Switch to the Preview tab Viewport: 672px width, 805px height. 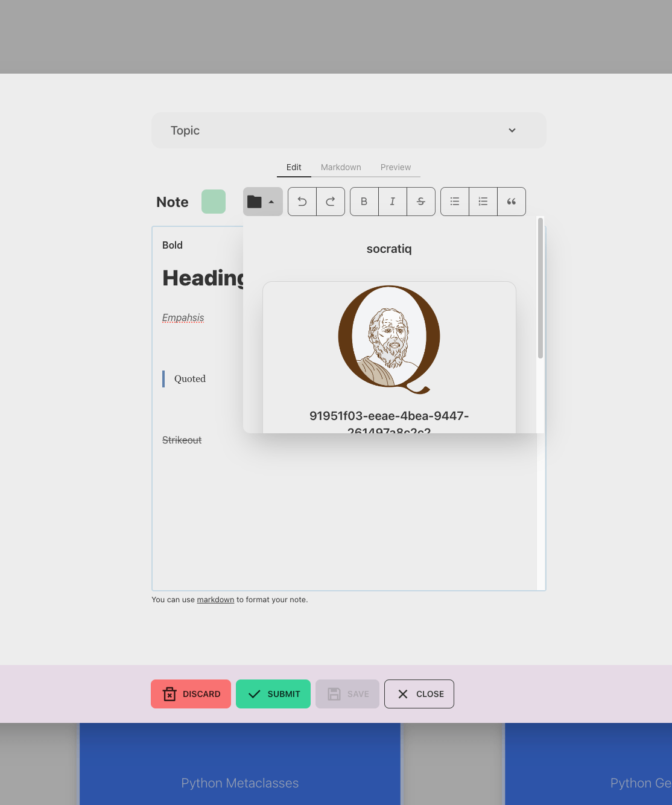pyautogui.click(x=396, y=167)
